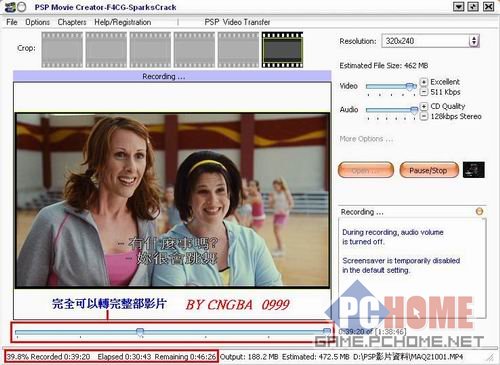
Task: Click the 'CD Quality' audio label
Action: point(448,106)
